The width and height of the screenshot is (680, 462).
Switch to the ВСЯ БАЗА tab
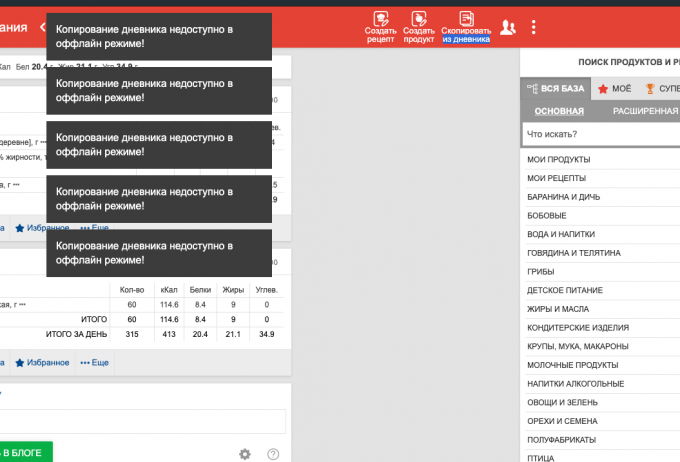557,88
